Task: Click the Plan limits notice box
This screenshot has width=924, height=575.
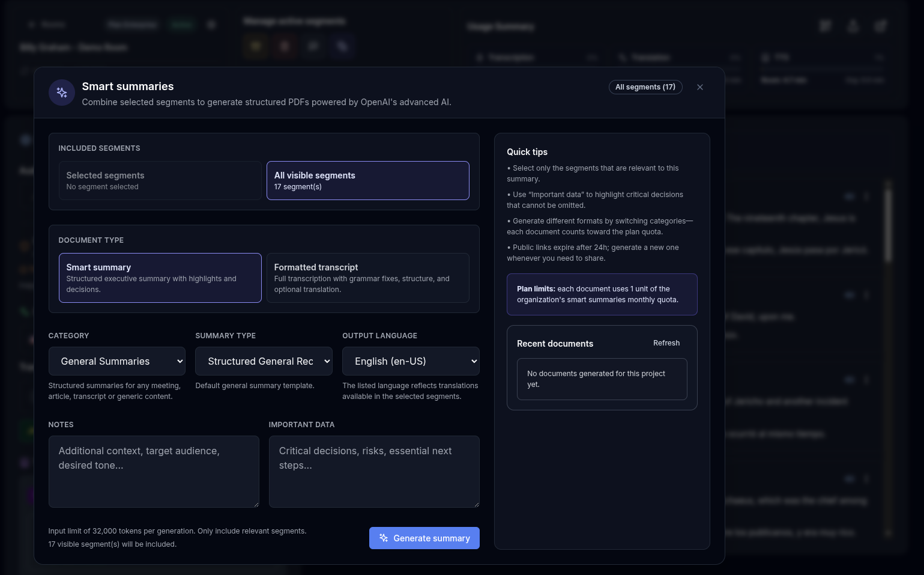Action: (602, 294)
